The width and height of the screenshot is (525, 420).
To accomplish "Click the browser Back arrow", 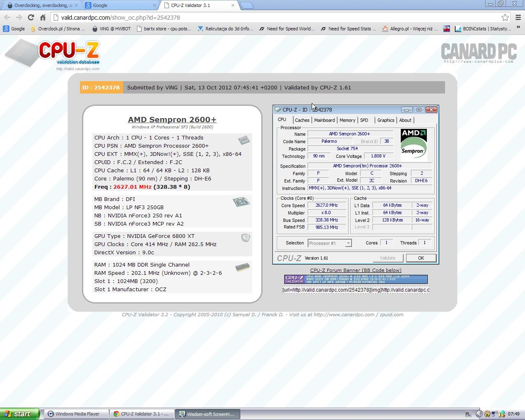I will [7, 17].
